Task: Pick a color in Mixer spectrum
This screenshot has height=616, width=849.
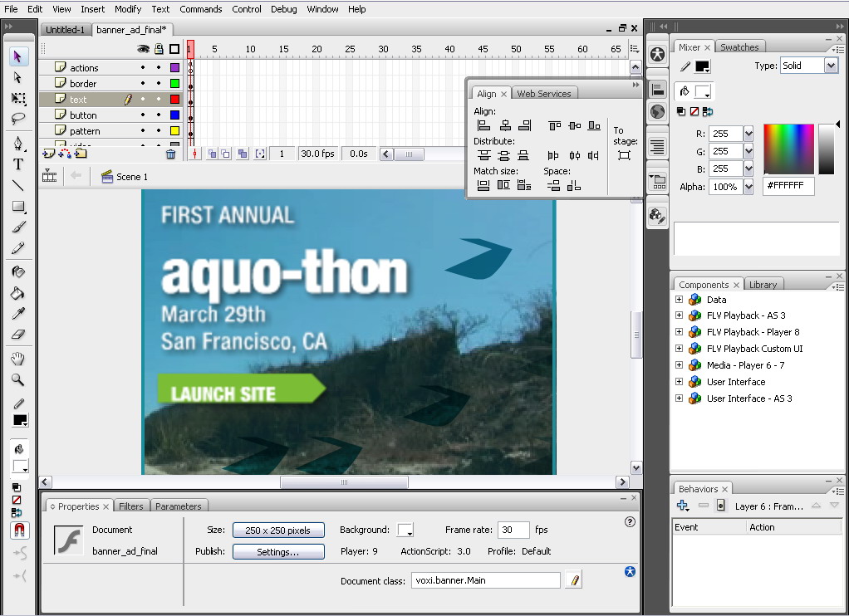Action: pyautogui.click(x=788, y=149)
